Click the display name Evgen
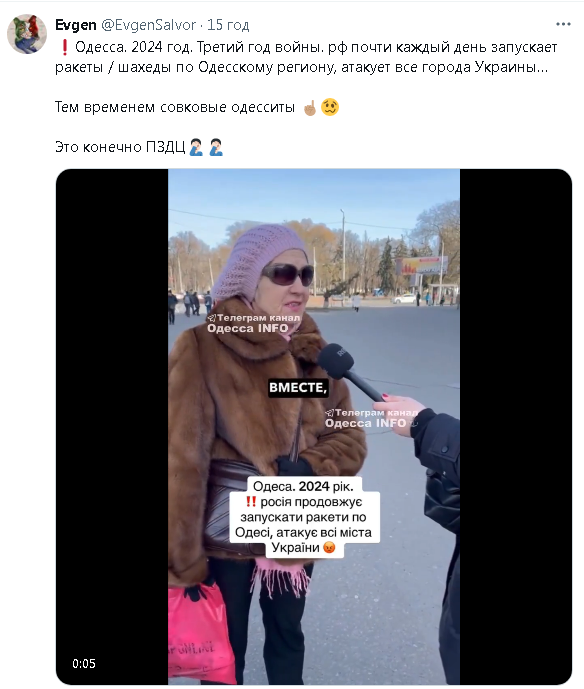584x689 pixels. pyautogui.click(x=76, y=25)
